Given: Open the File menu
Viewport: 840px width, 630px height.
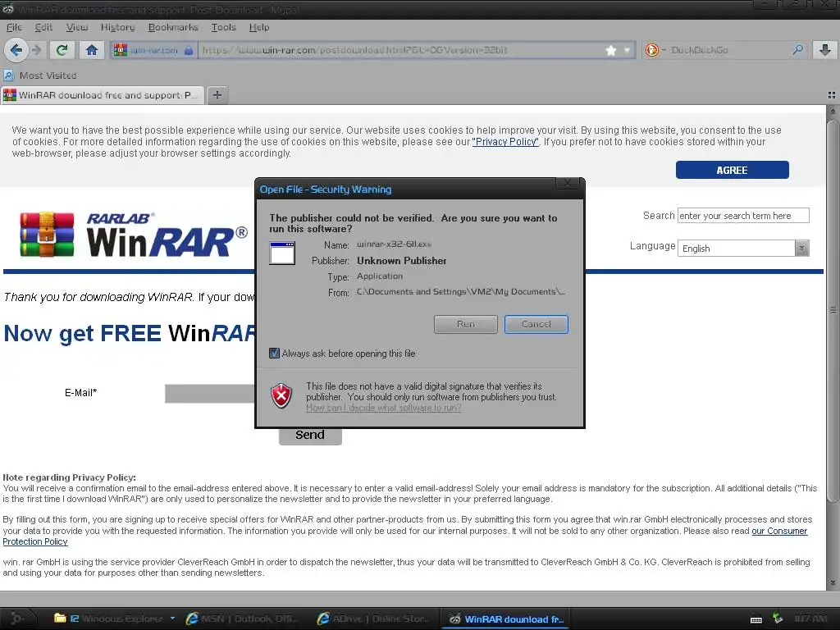Looking at the screenshot, I should pyautogui.click(x=14, y=27).
